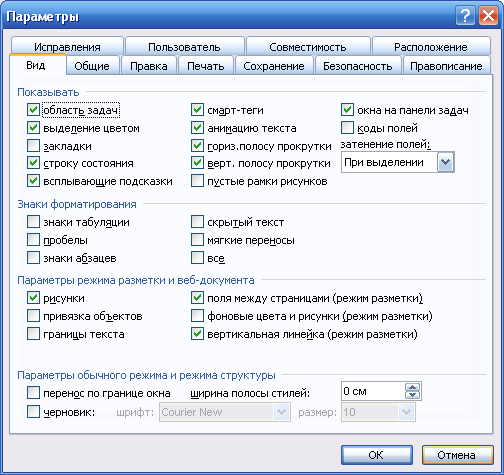Check границы текста checkbox

coord(33,334)
